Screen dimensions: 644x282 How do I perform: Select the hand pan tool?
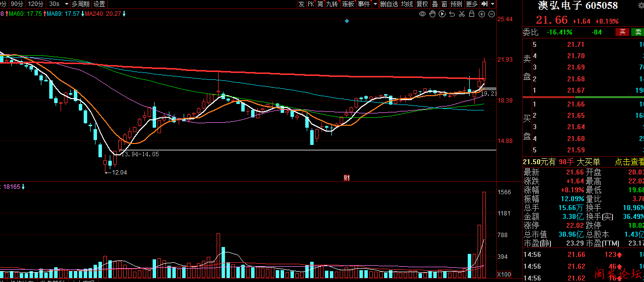coord(432,14)
